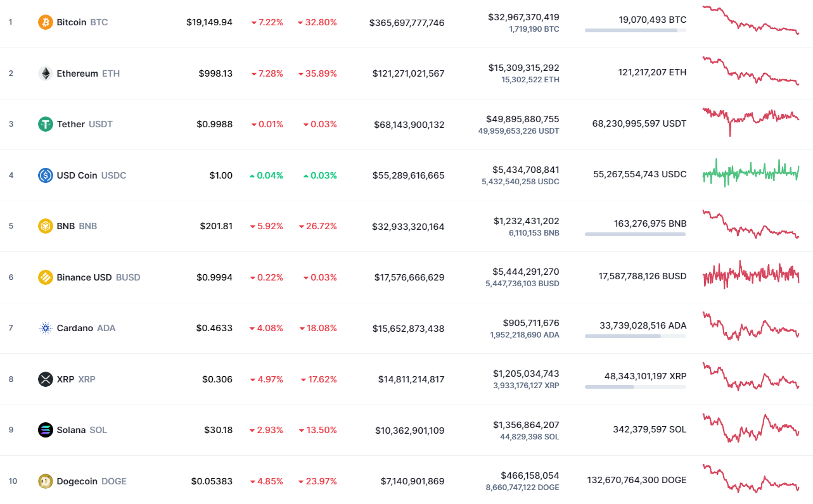Click Cardano's circulating supply progress bar

click(635, 336)
